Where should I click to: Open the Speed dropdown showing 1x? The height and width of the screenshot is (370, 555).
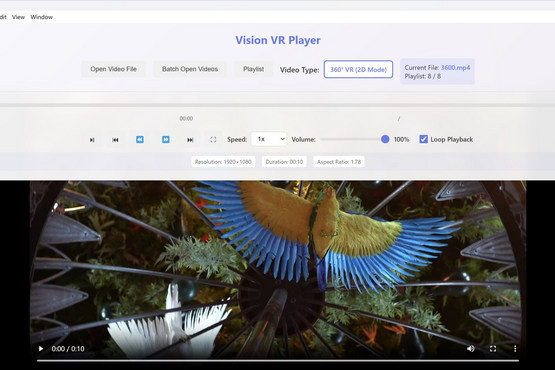click(269, 139)
